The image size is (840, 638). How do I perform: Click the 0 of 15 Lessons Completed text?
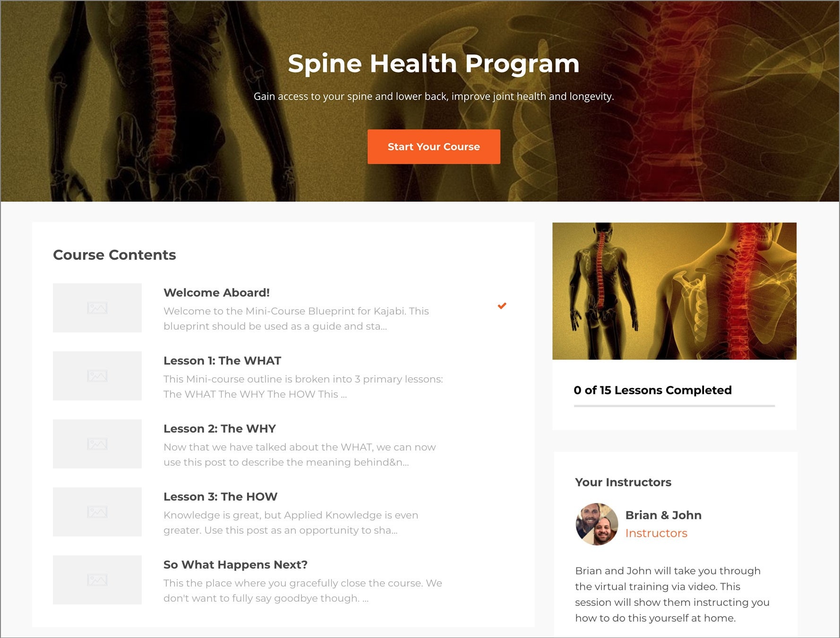pos(652,390)
